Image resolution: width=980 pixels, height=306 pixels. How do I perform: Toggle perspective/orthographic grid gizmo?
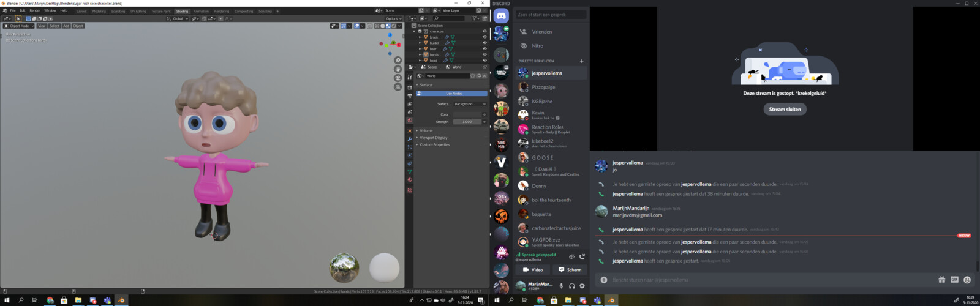tap(398, 87)
